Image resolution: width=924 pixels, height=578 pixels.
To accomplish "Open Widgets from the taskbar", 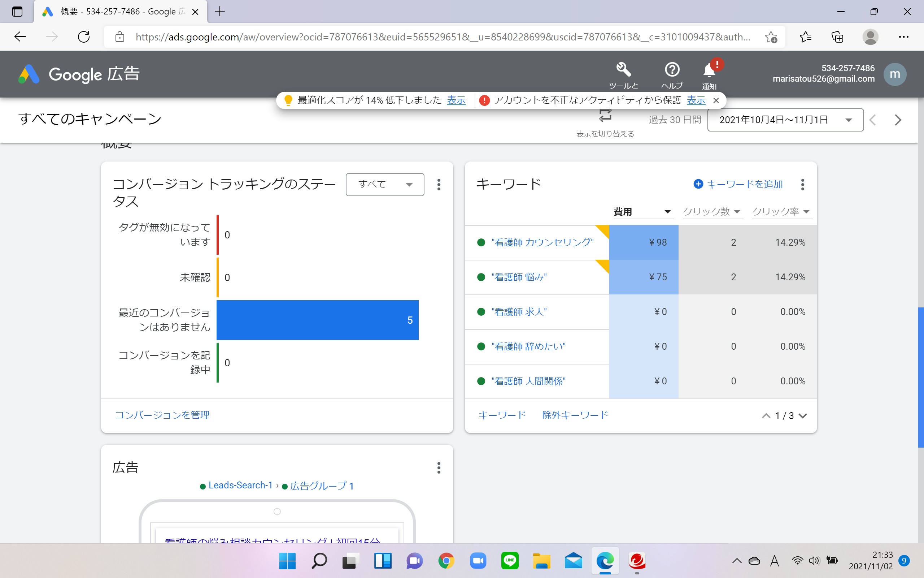I will (383, 561).
